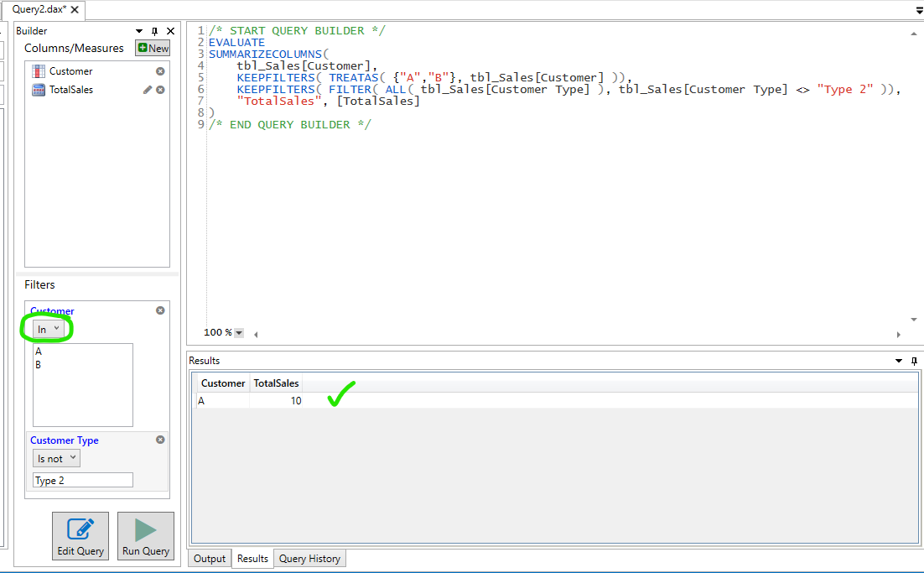Click the Run Query button
The height and width of the screenshot is (573, 924).
[145, 535]
